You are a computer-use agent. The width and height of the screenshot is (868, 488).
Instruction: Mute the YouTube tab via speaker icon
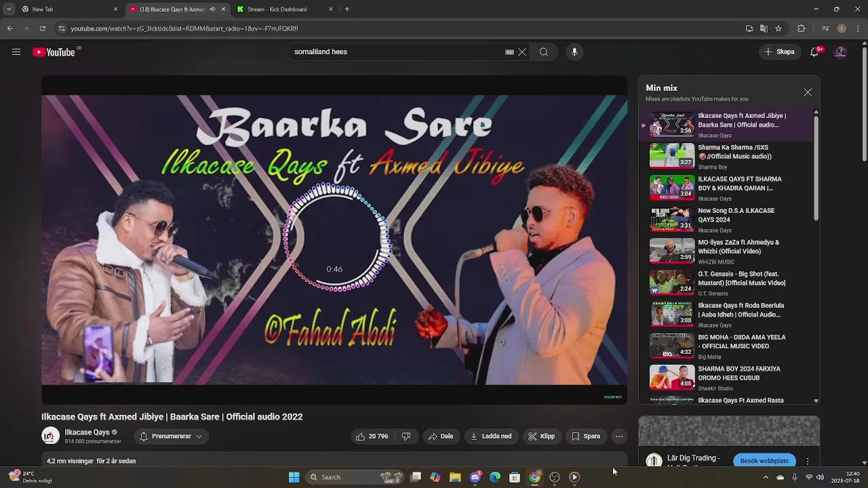click(212, 9)
